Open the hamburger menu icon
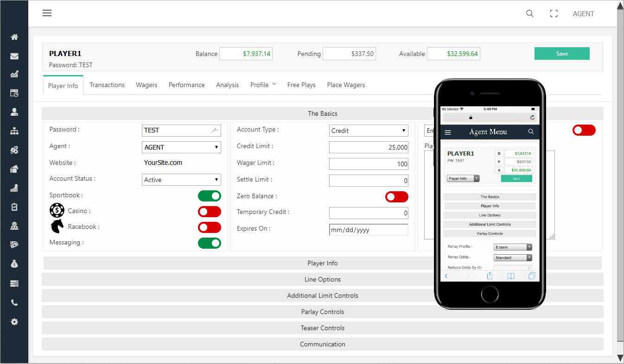Screen dimensions: 624x364 click(x=47, y=13)
